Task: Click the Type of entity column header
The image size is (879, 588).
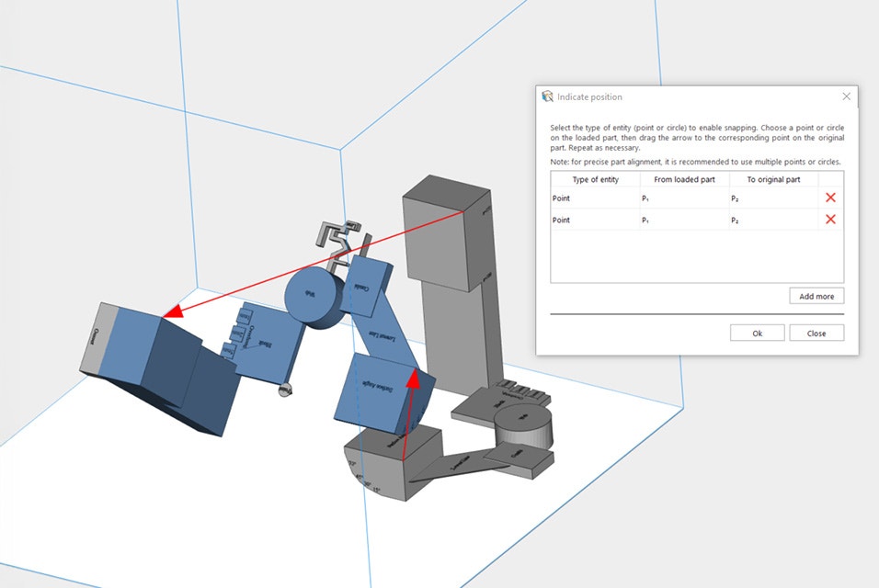Action: pyautogui.click(x=595, y=179)
